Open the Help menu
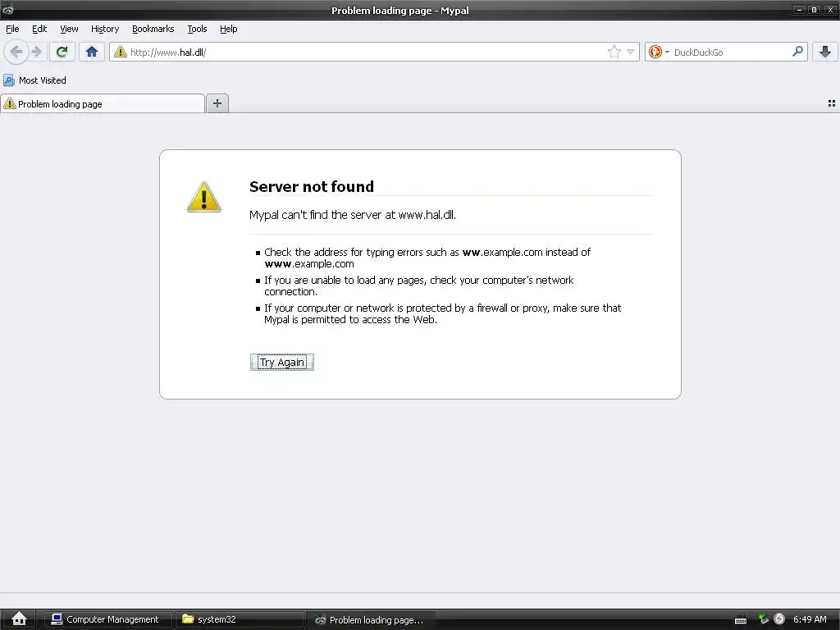 coord(229,29)
